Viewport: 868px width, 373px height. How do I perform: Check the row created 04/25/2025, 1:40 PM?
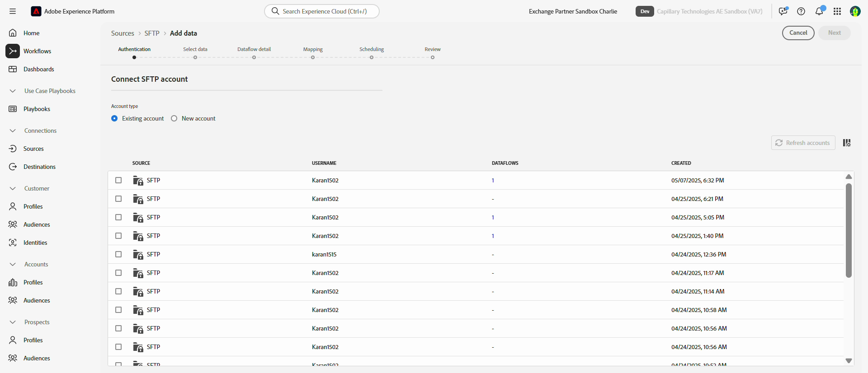point(118,236)
